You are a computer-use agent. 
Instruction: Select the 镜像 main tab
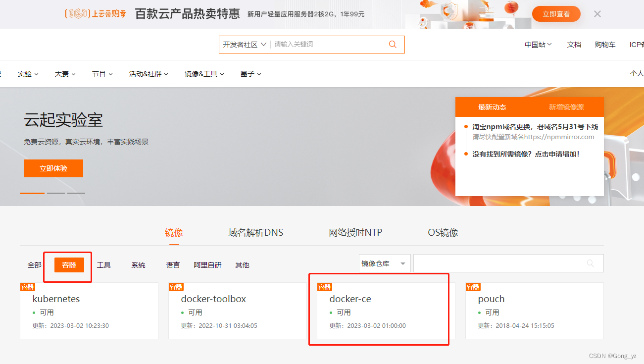tap(174, 232)
